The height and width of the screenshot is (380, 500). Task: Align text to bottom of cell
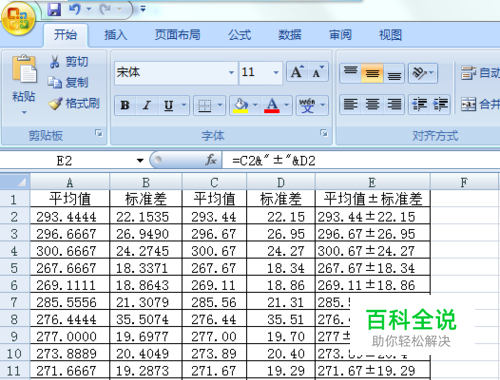(x=394, y=73)
